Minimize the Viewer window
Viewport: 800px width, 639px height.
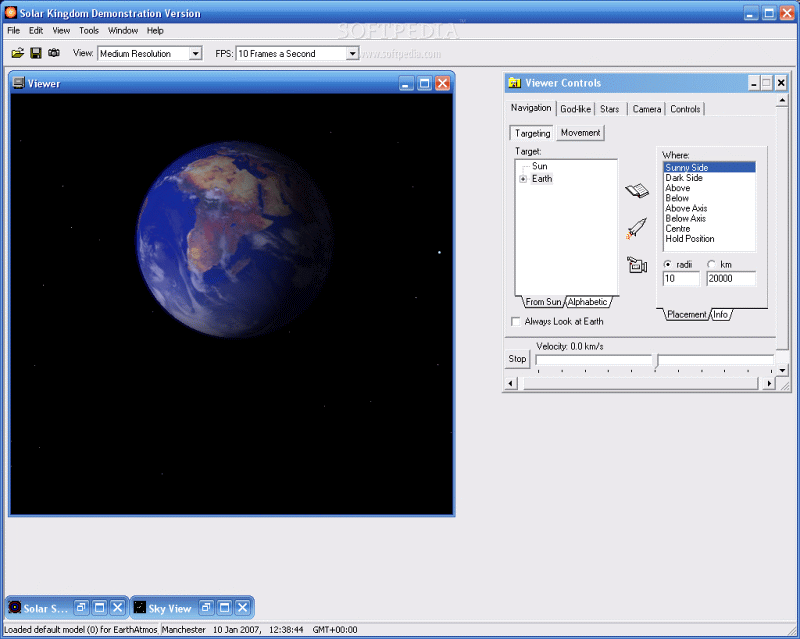click(406, 83)
